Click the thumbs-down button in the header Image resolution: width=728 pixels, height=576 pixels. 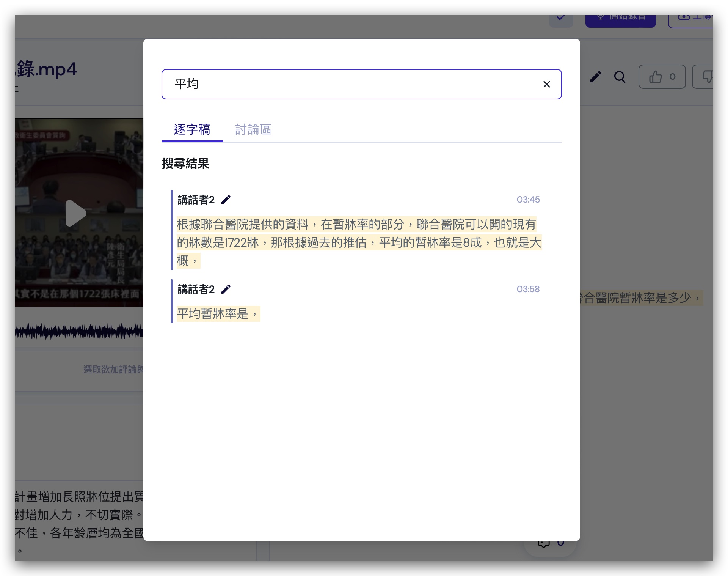pyautogui.click(x=703, y=77)
